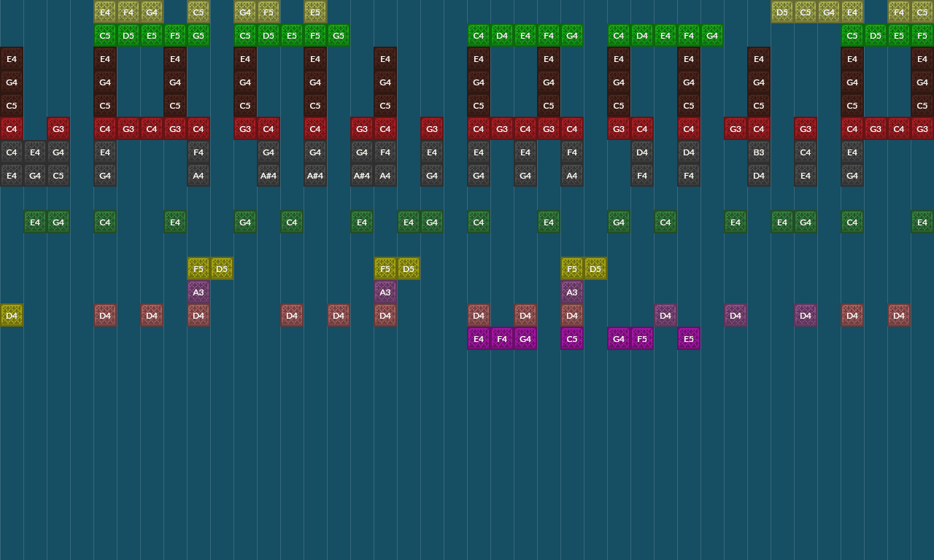The image size is (934, 560).
Task: Click the gray B3 note block
Action: [758, 152]
